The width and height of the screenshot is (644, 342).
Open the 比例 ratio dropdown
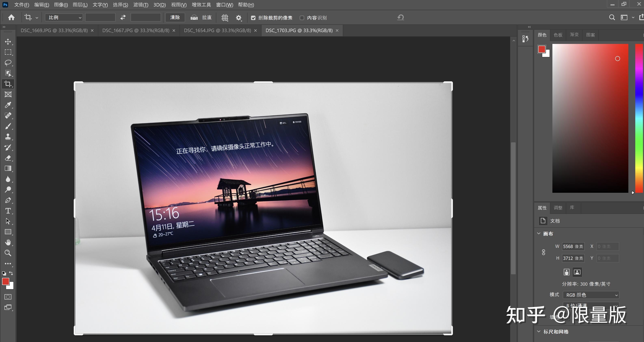[x=64, y=17]
